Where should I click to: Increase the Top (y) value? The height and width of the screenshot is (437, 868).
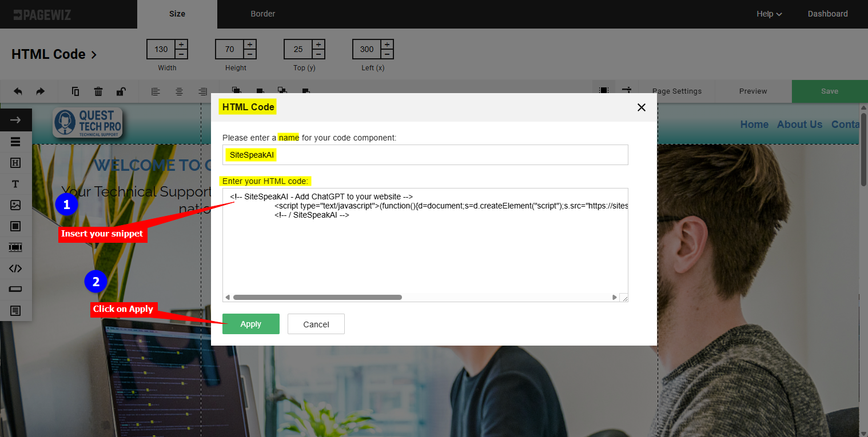point(318,45)
